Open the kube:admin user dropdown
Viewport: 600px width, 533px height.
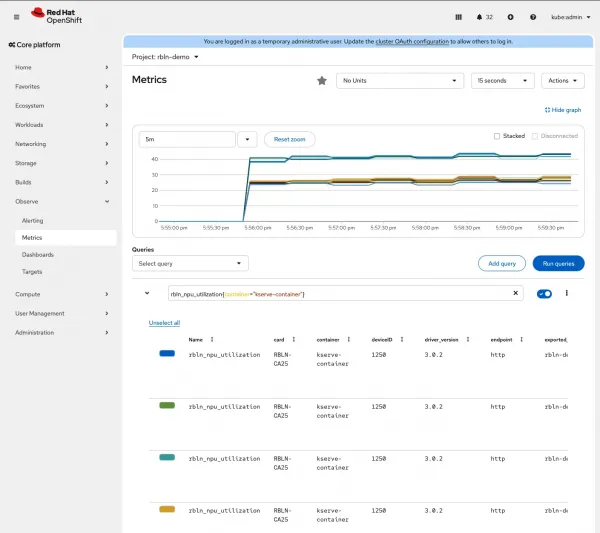(571, 17)
